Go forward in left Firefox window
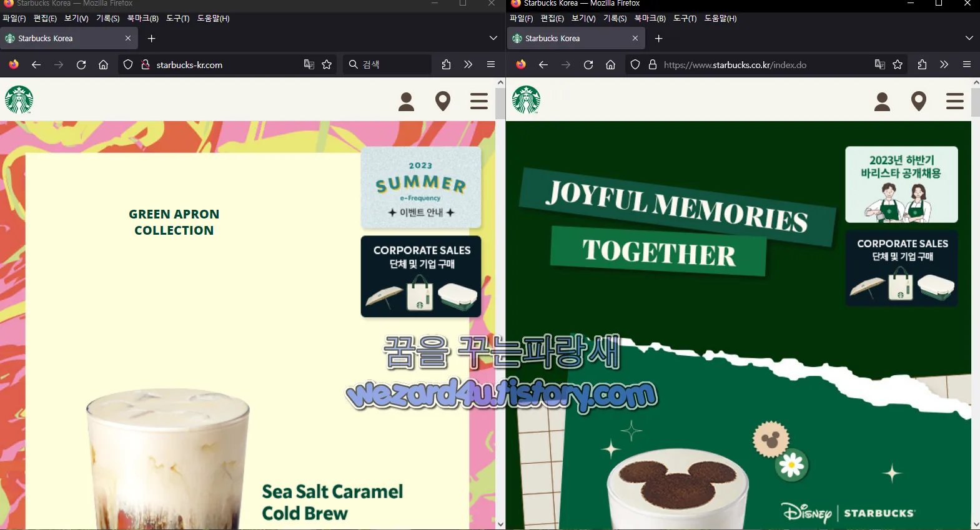 click(x=59, y=64)
